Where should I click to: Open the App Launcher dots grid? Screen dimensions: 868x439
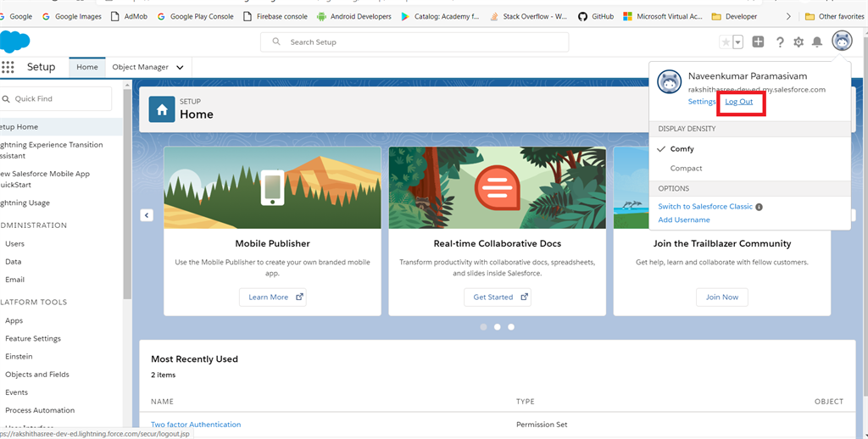(8, 67)
